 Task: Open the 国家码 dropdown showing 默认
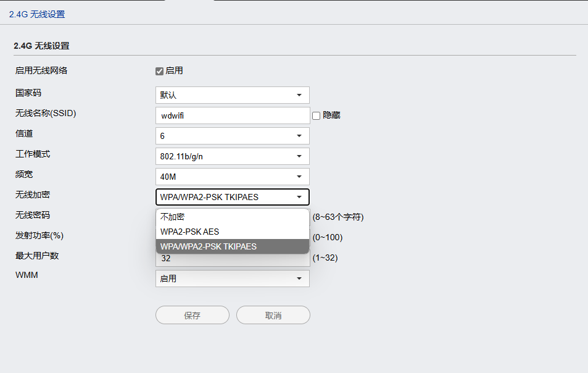point(233,95)
